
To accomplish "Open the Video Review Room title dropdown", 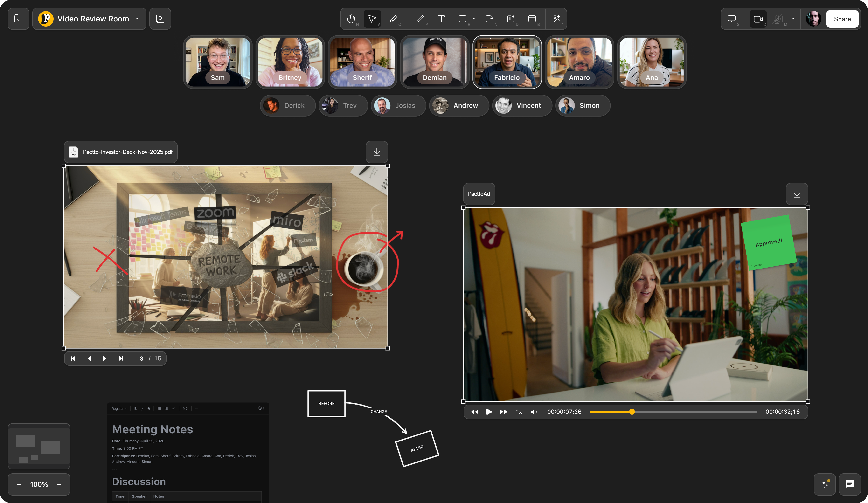I will click(136, 19).
